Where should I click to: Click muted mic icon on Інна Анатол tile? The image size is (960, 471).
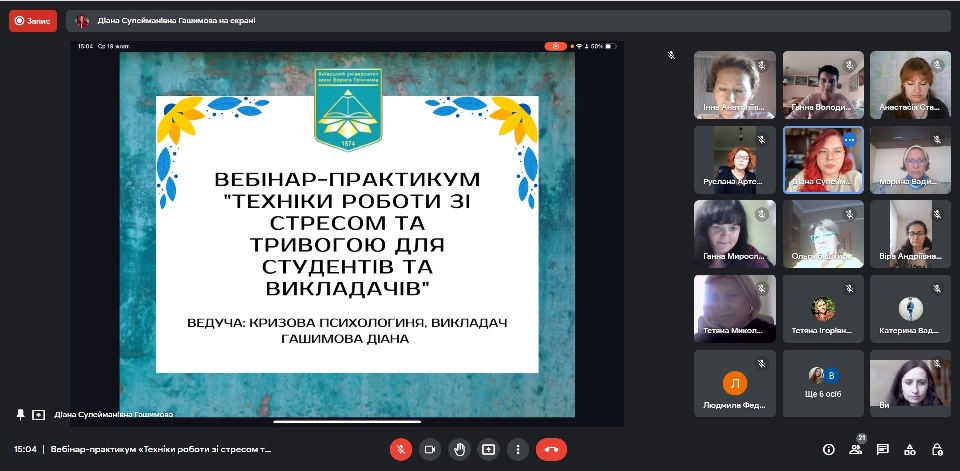click(762, 65)
